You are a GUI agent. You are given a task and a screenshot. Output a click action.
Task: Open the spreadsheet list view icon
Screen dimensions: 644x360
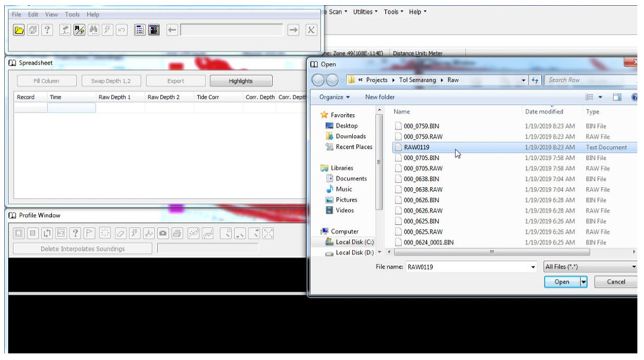pyautogui.click(x=140, y=30)
